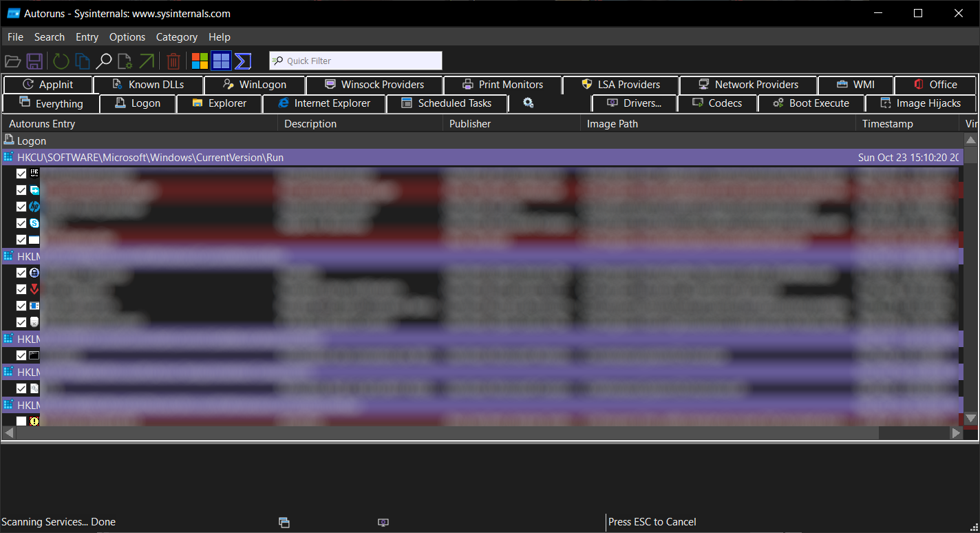Image resolution: width=980 pixels, height=533 pixels.
Task: Switch to the Office tab
Action: [935, 85]
